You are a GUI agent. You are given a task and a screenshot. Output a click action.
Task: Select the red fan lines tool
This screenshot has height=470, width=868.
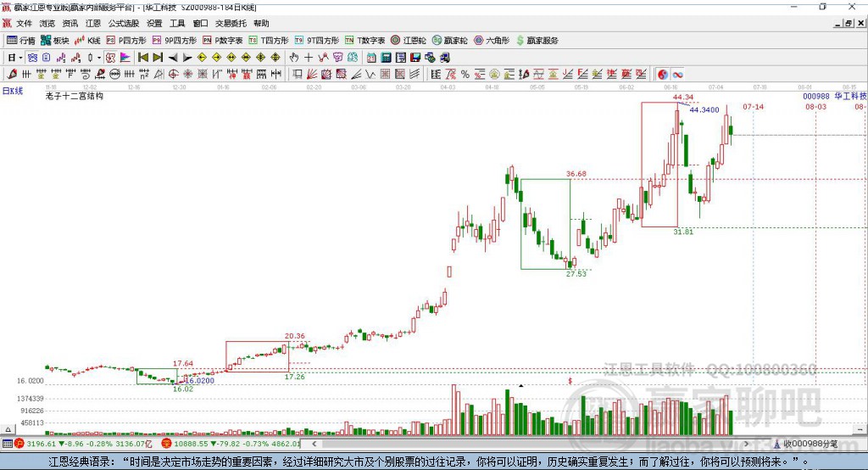click(312, 75)
